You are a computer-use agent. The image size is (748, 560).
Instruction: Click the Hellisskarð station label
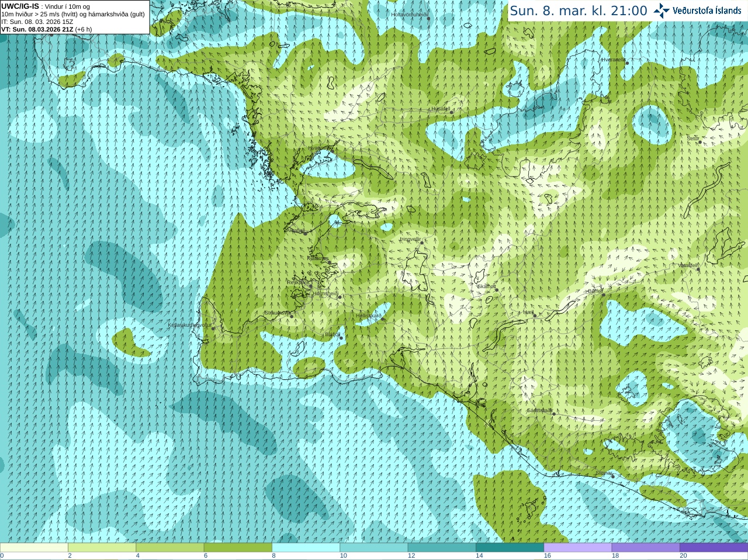tap(369, 316)
